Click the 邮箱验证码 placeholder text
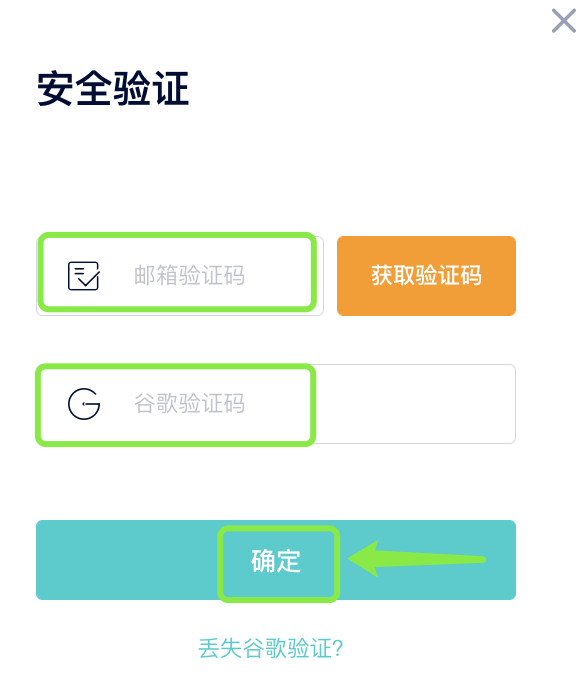580x674 pixels. click(x=189, y=276)
